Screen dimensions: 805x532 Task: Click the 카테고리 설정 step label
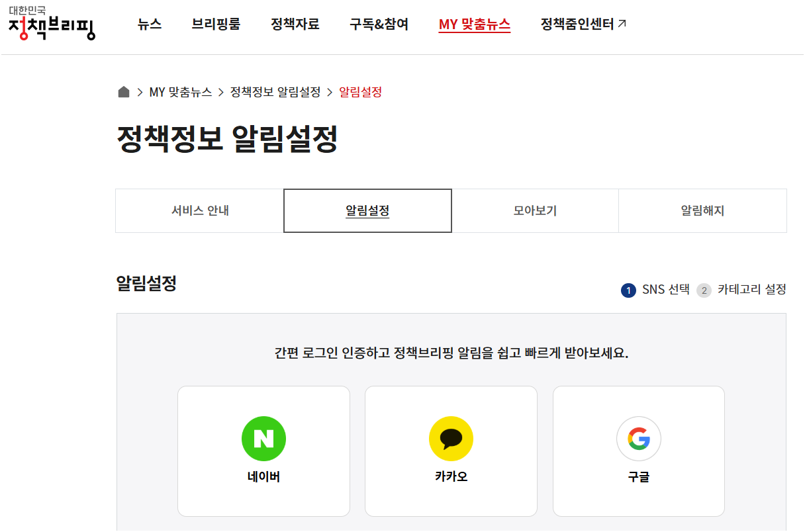pyautogui.click(x=752, y=290)
